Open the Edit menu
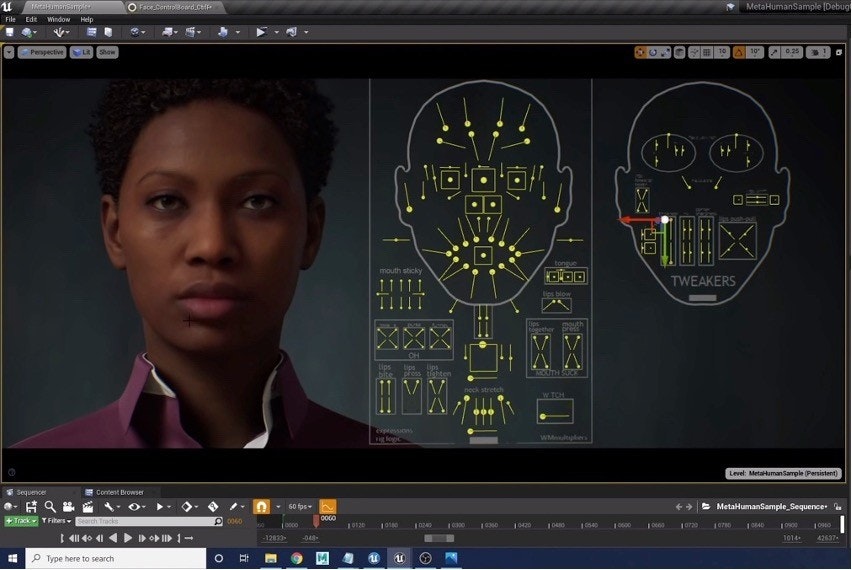The height and width of the screenshot is (570, 852). (32, 19)
